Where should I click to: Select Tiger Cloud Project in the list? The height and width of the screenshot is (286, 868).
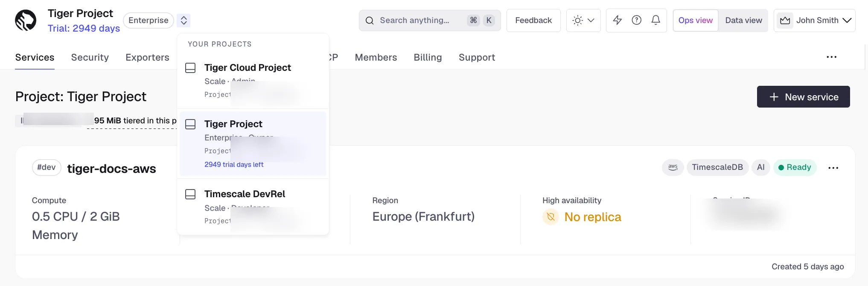[253, 80]
